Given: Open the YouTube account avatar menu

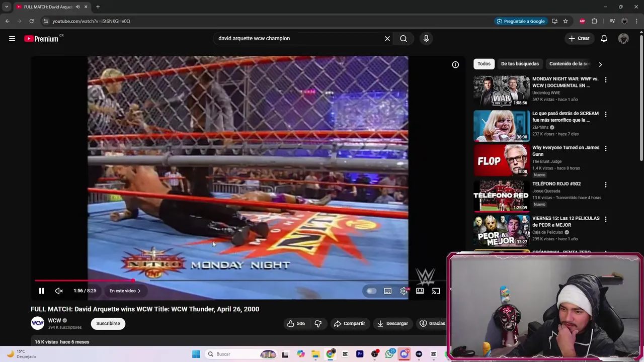Looking at the screenshot, I should 623,38.
